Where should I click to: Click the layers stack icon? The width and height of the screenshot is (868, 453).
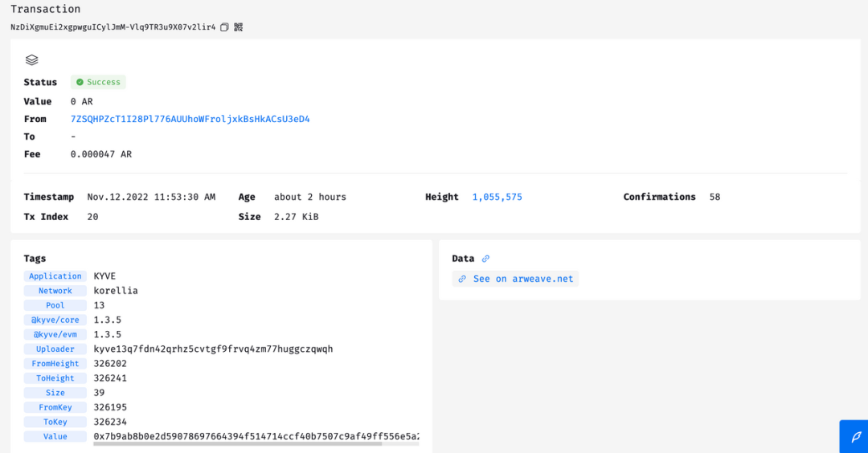31,60
